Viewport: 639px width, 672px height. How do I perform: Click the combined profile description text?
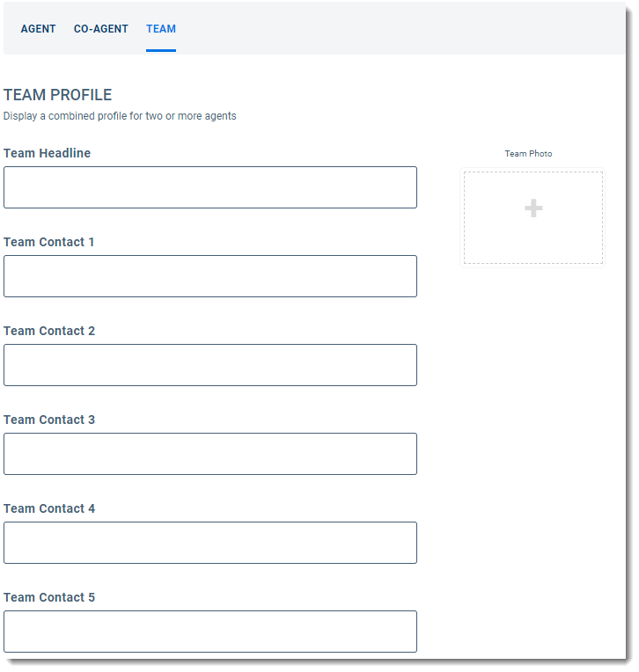coord(120,116)
